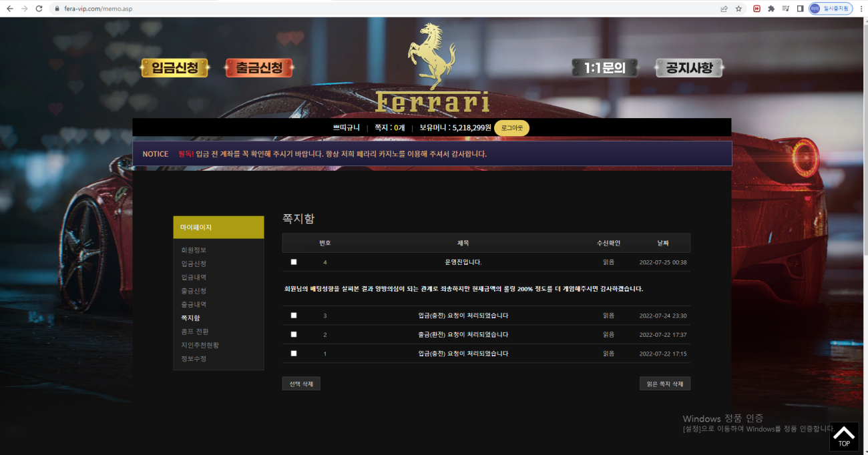Open 회원정보 in the My Page sidebar
868x455 pixels.
click(194, 250)
